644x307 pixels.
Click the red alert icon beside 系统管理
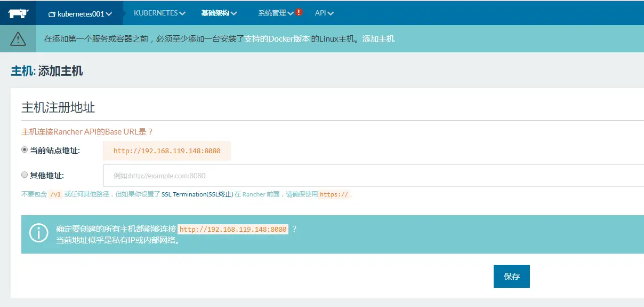pos(299,12)
